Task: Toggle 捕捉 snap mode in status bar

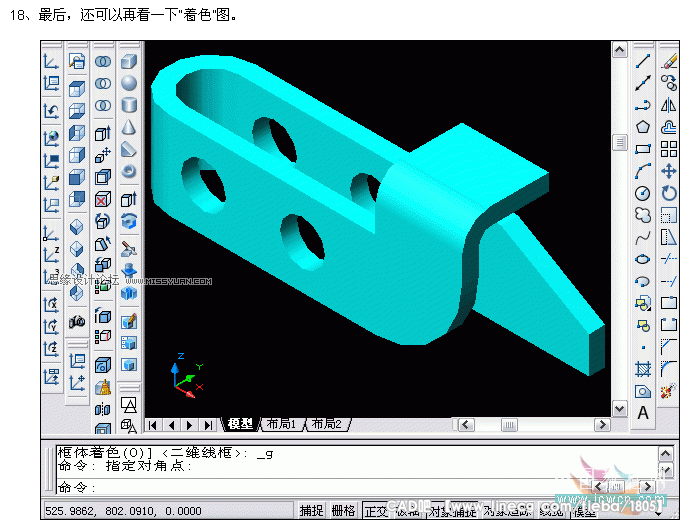Action: tap(312, 511)
